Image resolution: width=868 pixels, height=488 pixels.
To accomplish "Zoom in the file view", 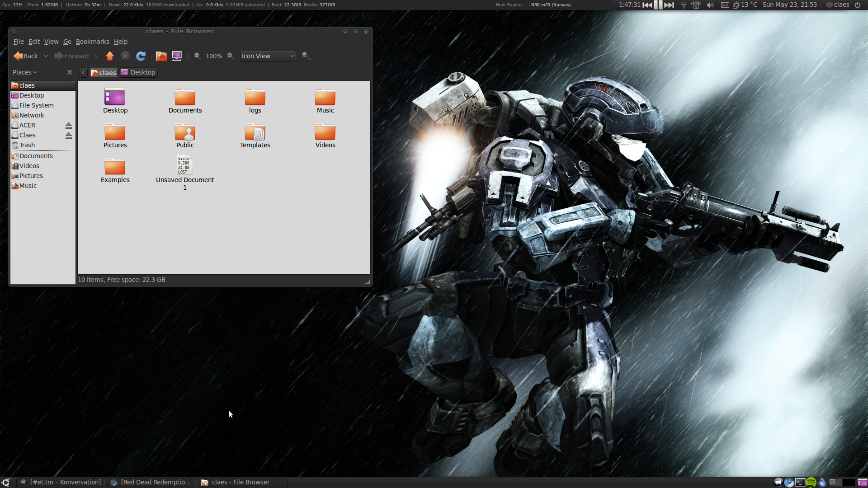I will 230,56.
